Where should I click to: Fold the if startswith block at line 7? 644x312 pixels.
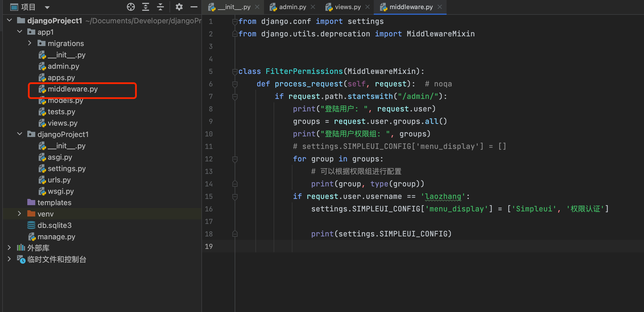click(235, 96)
